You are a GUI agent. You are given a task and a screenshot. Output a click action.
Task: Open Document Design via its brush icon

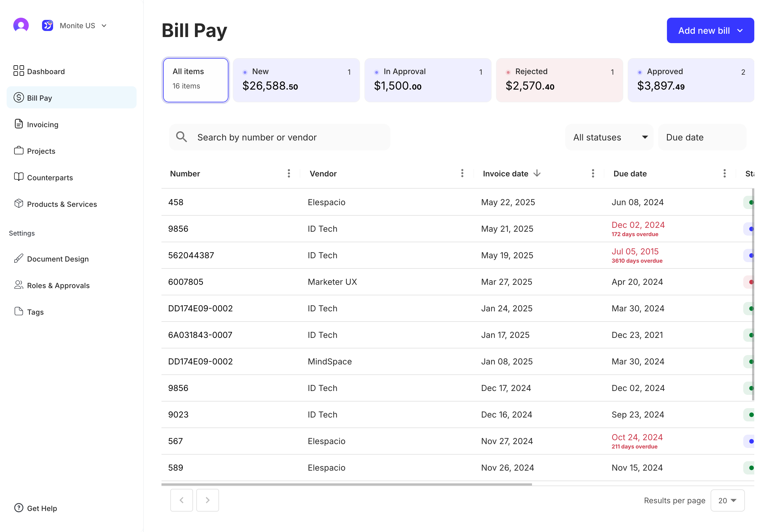[19, 258]
